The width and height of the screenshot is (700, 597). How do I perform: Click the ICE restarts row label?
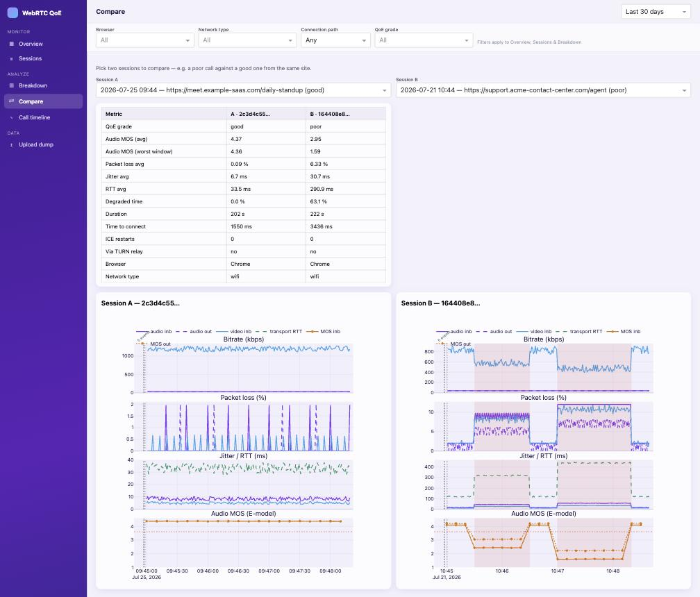click(120, 239)
